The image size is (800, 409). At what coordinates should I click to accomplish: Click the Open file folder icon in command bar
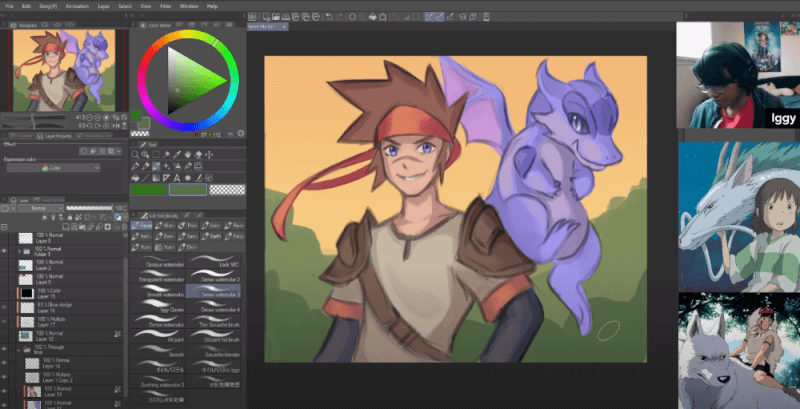click(276, 16)
